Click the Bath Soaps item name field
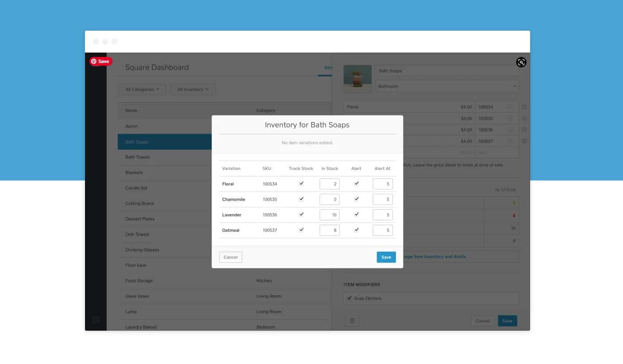Image resolution: width=623 pixels, height=364 pixels. coord(447,71)
